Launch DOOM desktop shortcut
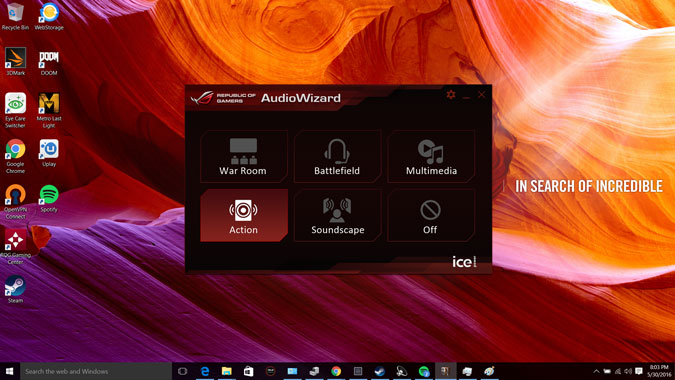 click(x=49, y=62)
